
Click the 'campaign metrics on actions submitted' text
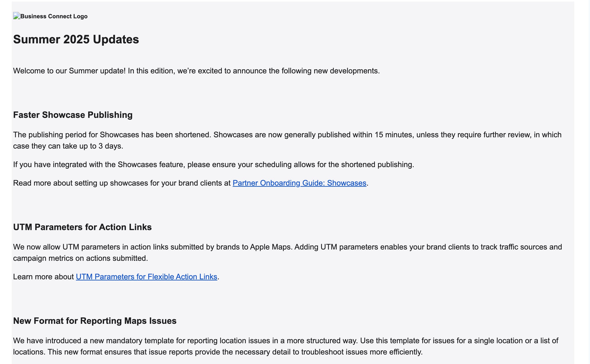[x=80, y=258]
